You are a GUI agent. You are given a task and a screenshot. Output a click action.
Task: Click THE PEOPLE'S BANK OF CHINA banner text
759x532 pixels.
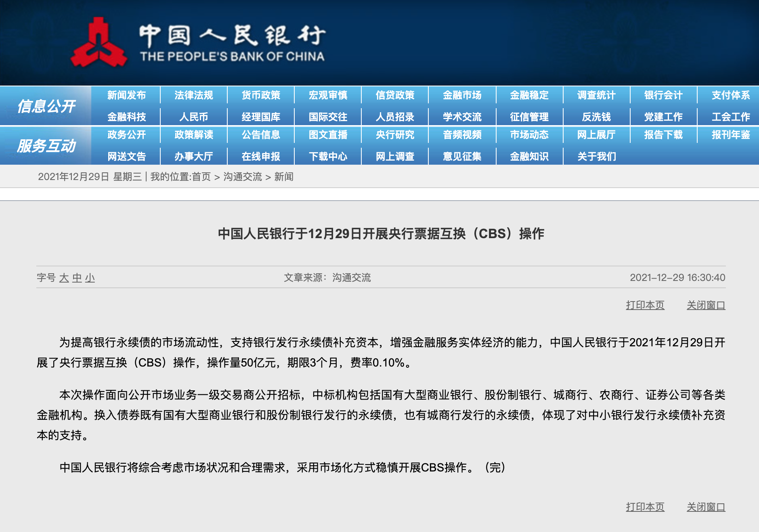tap(232, 57)
